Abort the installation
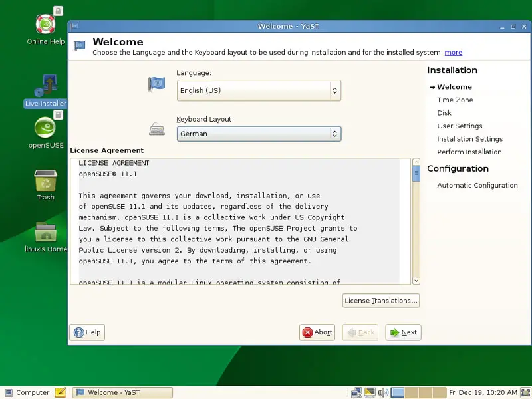This screenshot has height=399, width=532. [317, 332]
